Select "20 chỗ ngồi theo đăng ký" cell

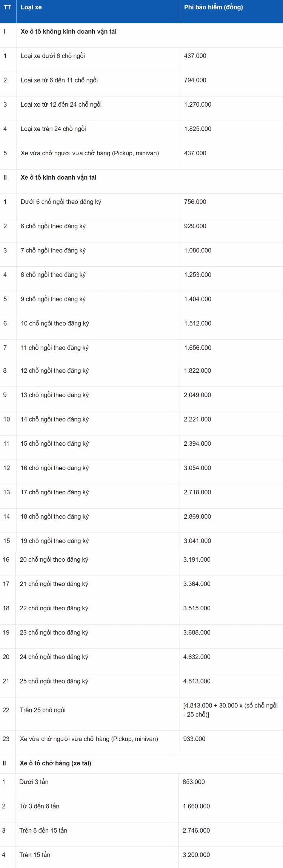pyautogui.click(x=54, y=560)
